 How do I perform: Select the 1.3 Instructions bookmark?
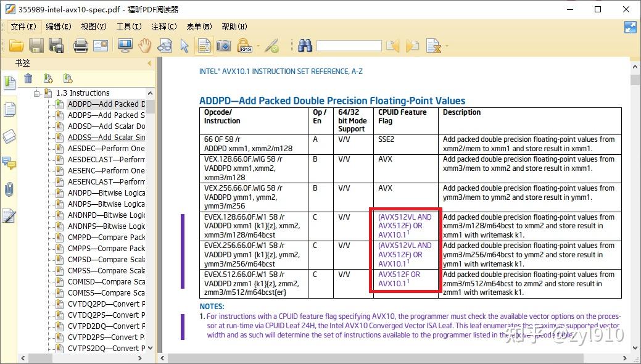point(83,93)
